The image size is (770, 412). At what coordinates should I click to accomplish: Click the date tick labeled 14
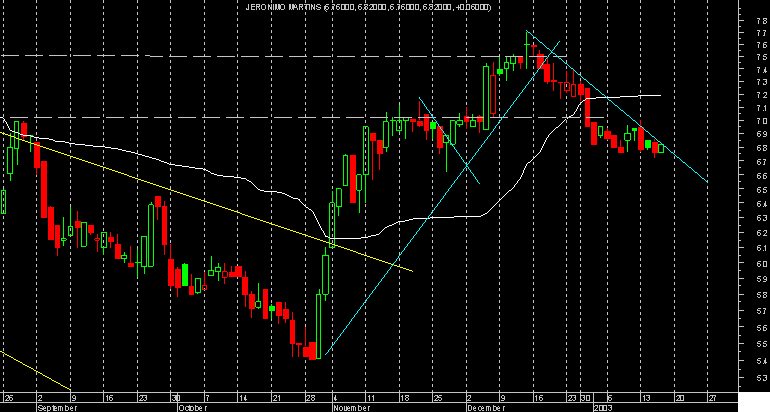coord(242,398)
